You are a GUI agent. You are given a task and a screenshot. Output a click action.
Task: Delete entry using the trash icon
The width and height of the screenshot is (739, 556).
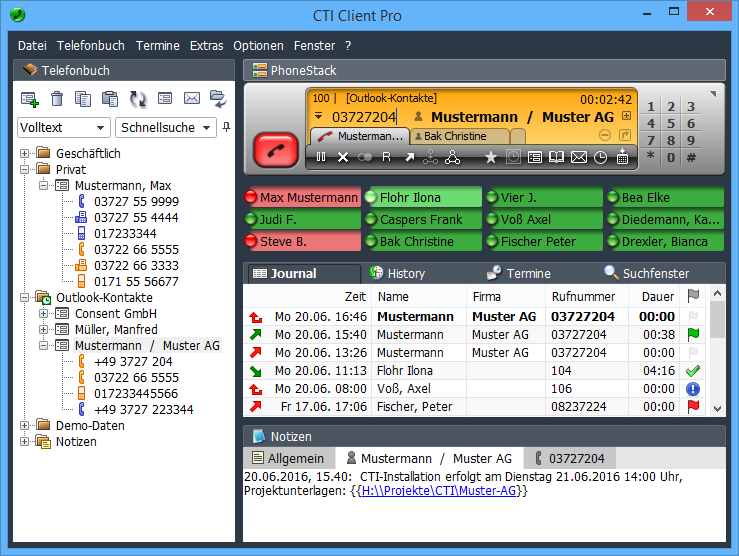57,99
